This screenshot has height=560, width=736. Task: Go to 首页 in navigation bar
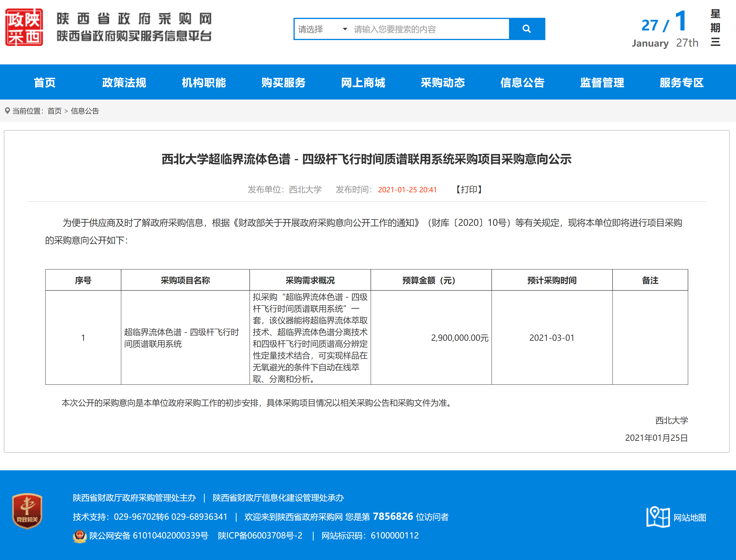tap(45, 82)
